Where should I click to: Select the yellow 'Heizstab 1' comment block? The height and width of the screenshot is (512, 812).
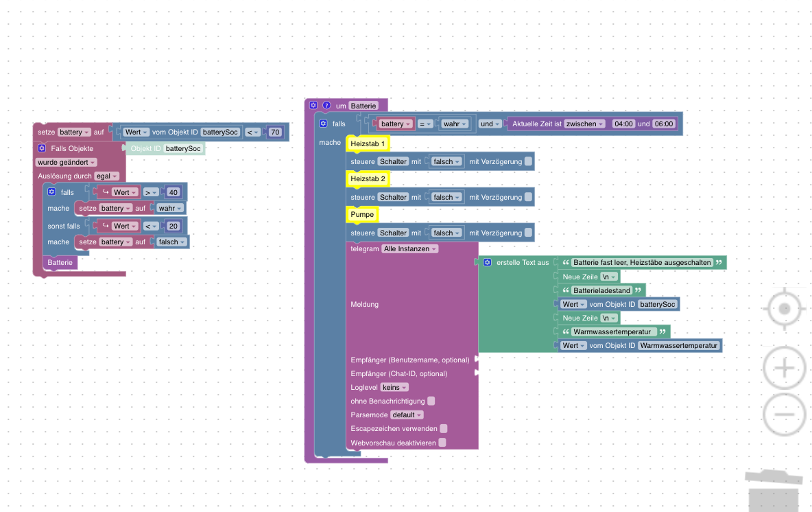(368, 143)
